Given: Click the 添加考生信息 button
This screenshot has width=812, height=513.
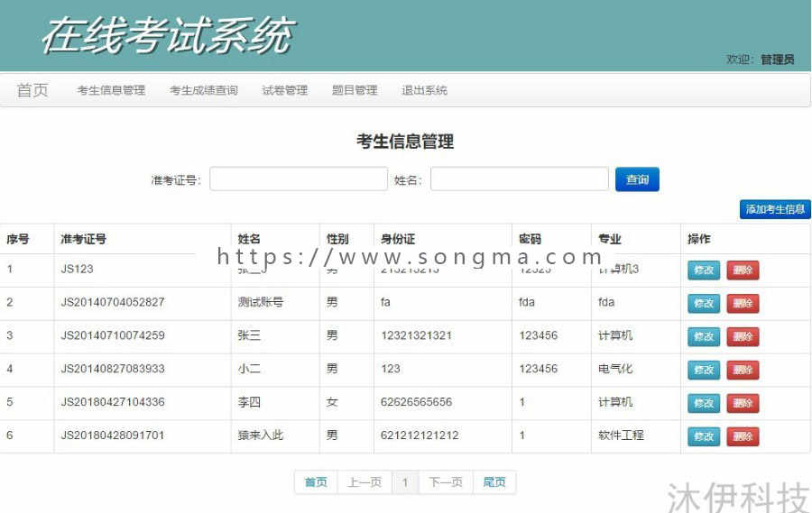Looking at the screenshot, I should tap(775, 209).
